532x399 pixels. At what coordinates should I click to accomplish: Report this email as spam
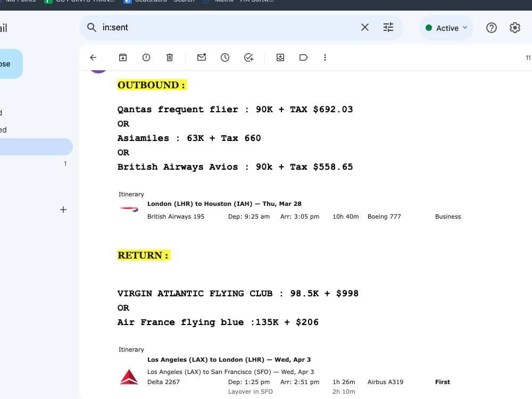tap(146, 57)
